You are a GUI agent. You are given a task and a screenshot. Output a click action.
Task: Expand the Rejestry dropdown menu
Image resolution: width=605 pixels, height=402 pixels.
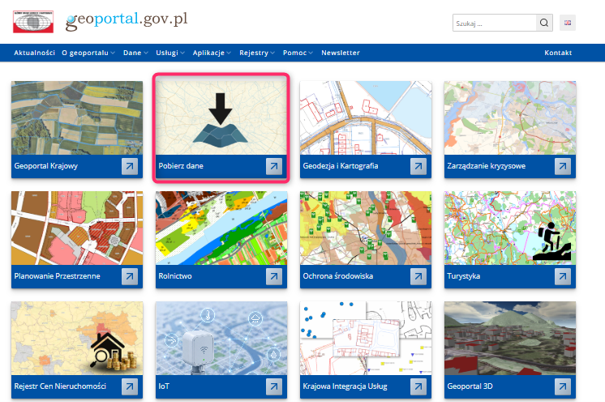click(x=257, y=53)
